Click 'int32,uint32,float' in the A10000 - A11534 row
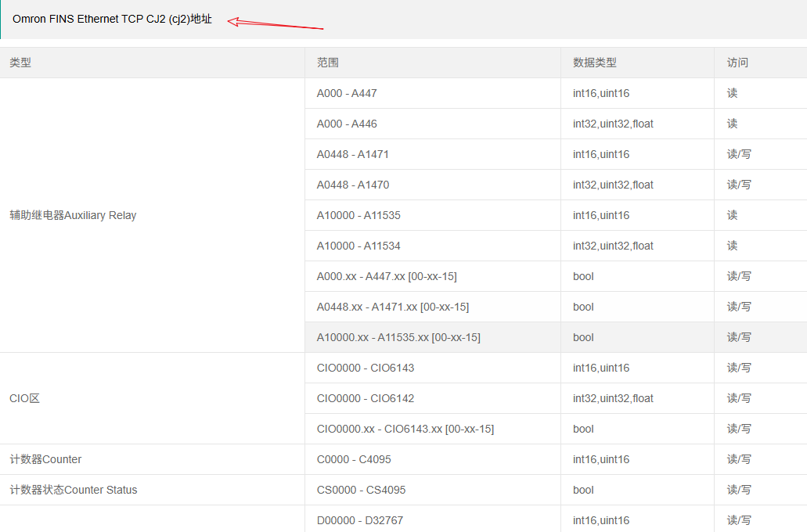807x532 pixels. coord(613,246)
